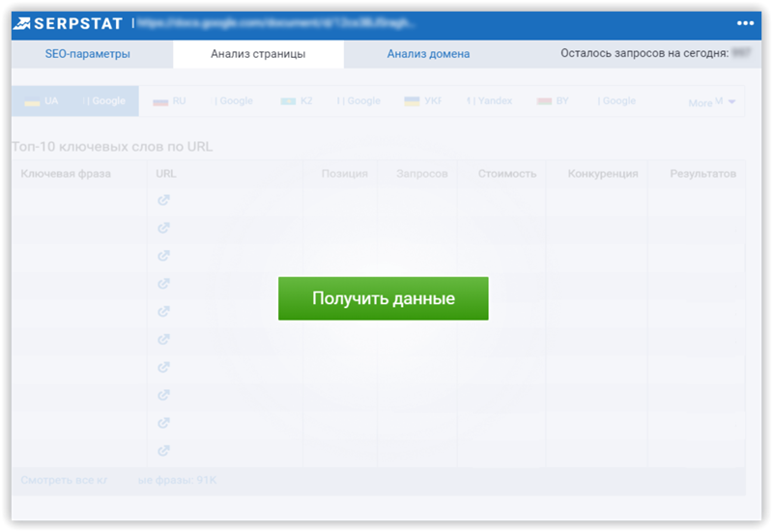This screenshot has height=532, width=773.
Task: Open the fourth row's external link icon
Action: coord(163,283)
